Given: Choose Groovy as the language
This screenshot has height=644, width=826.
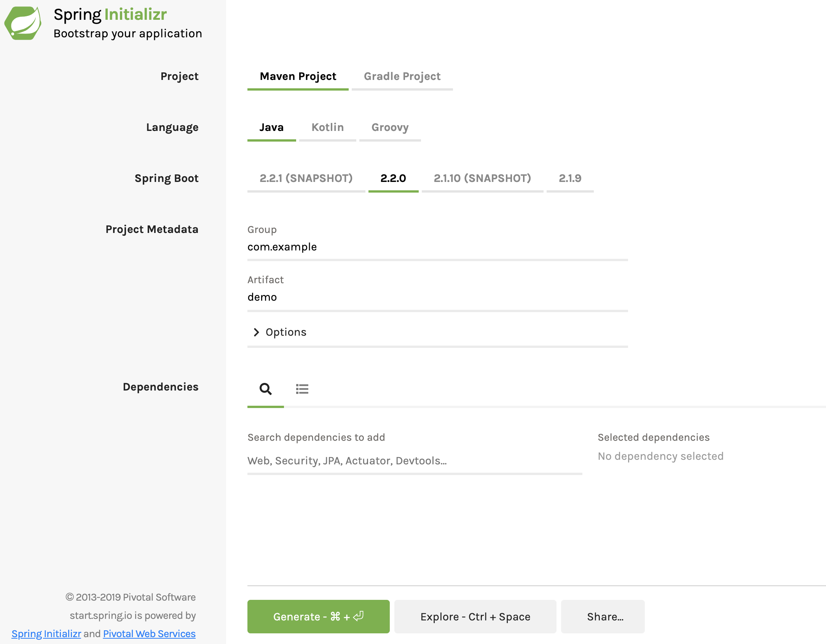Looking at the screenshot, I should coord(390,127).
